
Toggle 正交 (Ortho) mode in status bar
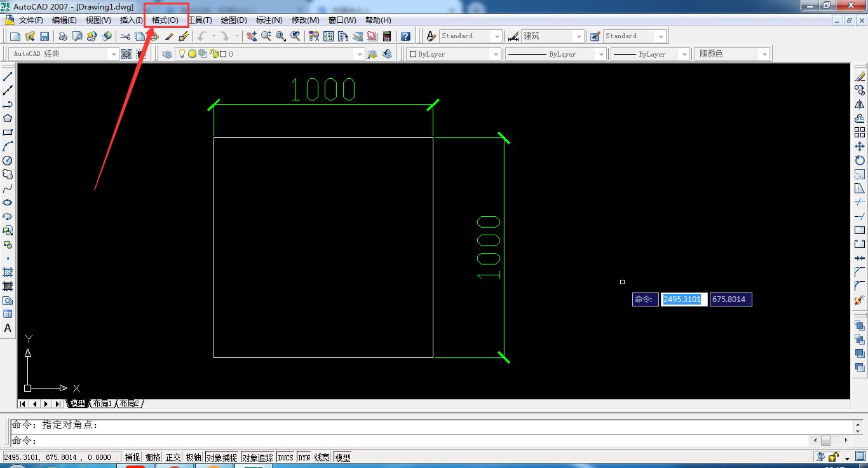(173, 457)
